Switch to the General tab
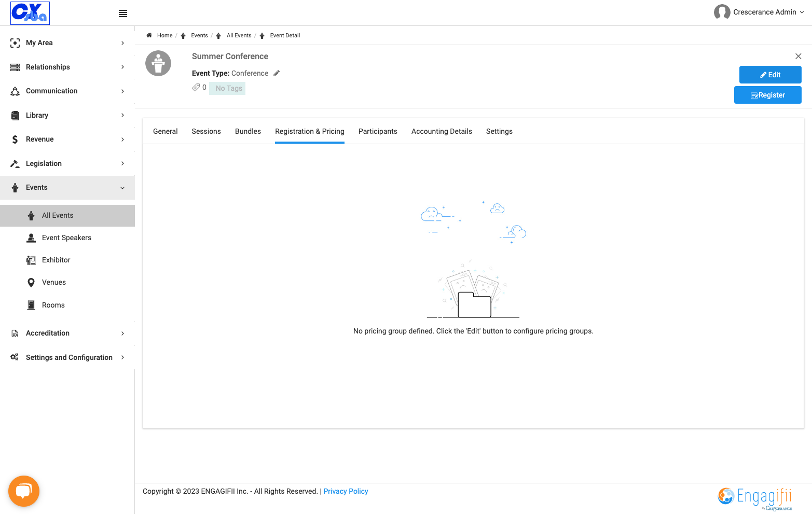The image size is (812, 515). coord(166,131)
